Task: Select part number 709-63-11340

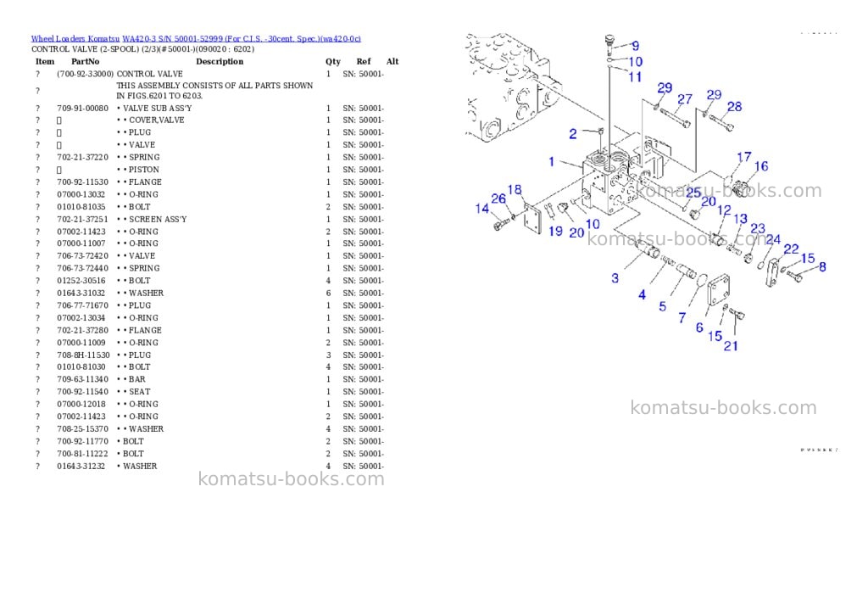Action: point(82,379)
